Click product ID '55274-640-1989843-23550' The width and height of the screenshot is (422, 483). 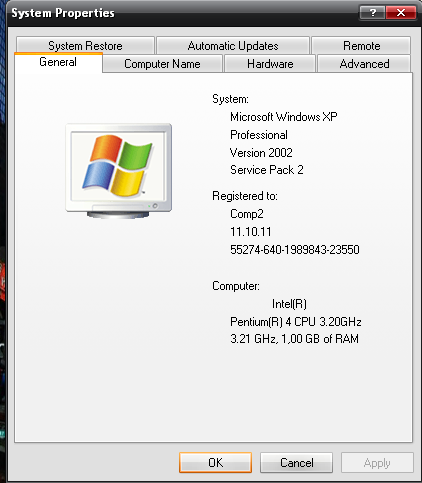pos(295,250)
